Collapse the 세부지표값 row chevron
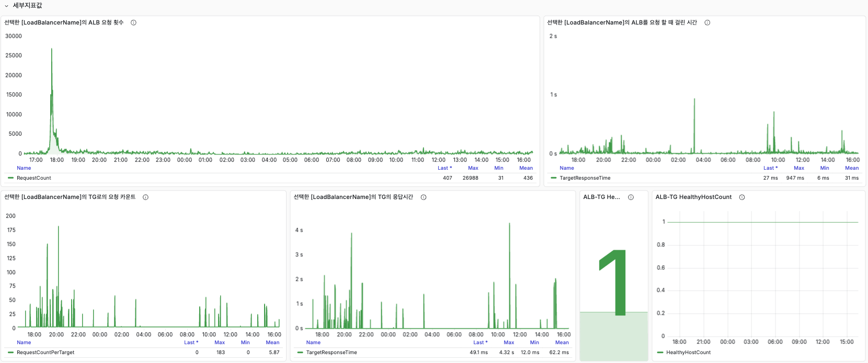Screen dimensions: 868x363 point(6,6)
